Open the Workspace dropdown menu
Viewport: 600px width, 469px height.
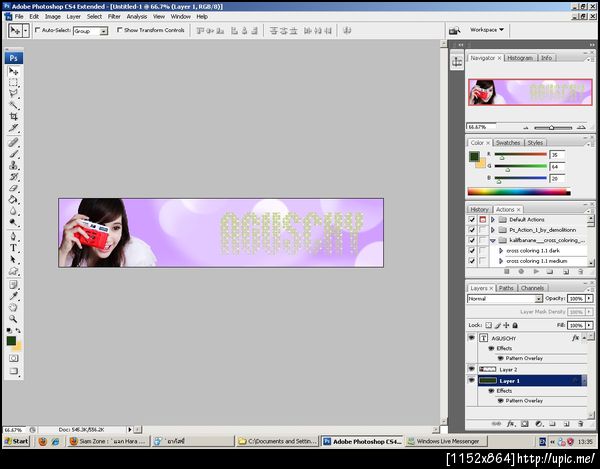click(x=487, y=30)
